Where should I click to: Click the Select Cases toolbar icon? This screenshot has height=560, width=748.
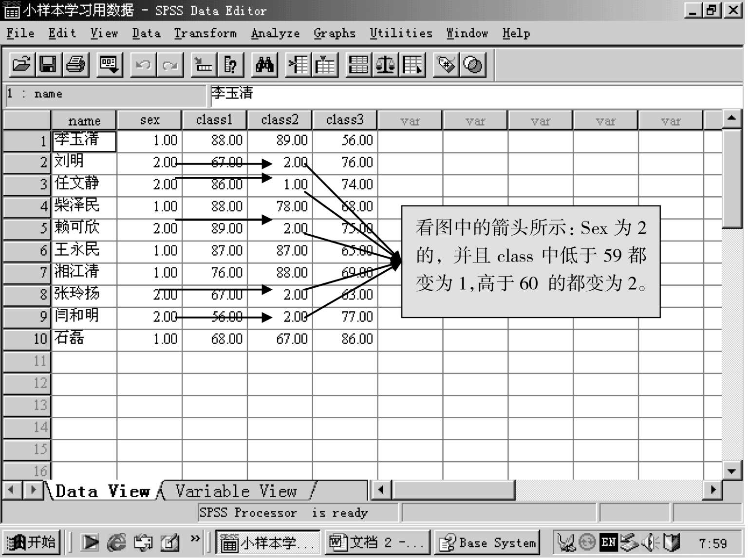pos(412,65)
